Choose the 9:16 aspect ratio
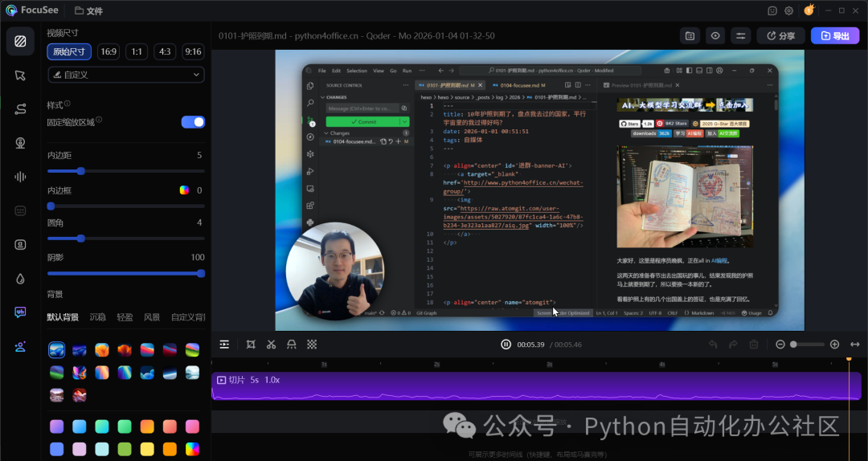 [193, 51]
